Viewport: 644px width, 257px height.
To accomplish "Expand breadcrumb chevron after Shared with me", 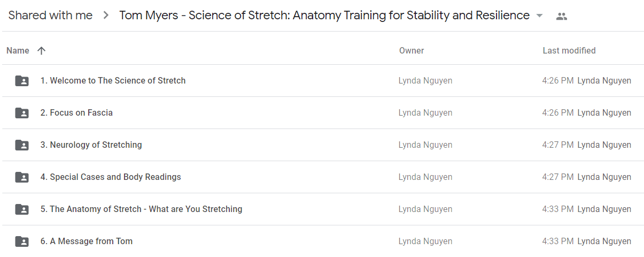I will (106, 16).
